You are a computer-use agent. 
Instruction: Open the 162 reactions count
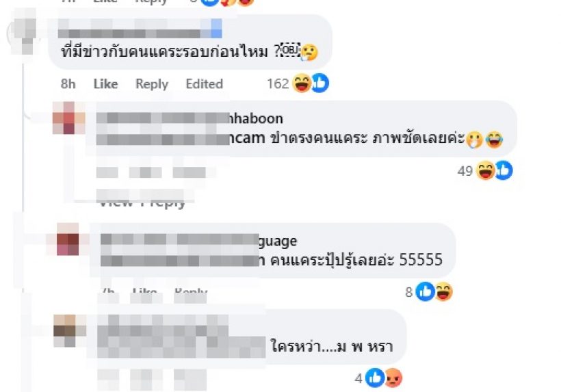pyautogui.click(x=278, y=83)
